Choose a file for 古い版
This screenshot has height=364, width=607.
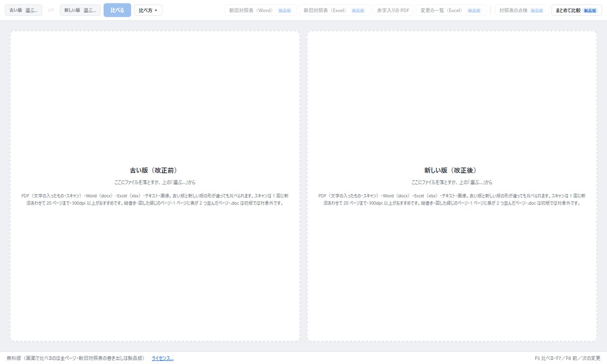click(24, 10)
